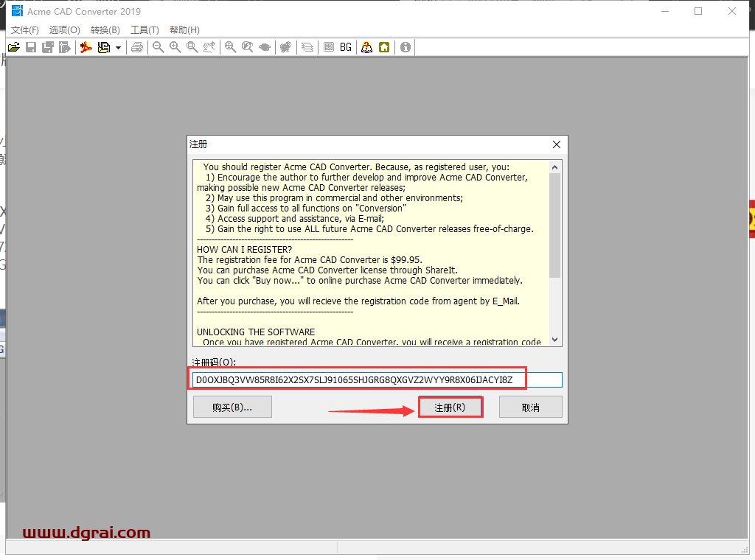Click the 注册(R) register button
Image resolution: width=755 pixels, height=560 pixels.
450,407
